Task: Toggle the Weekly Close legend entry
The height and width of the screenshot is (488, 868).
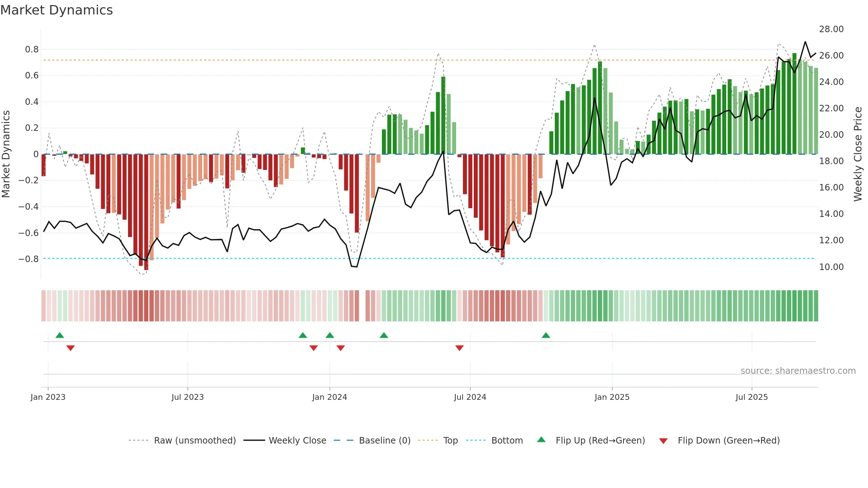Action: pyautogui.click(x=285, y=440)
